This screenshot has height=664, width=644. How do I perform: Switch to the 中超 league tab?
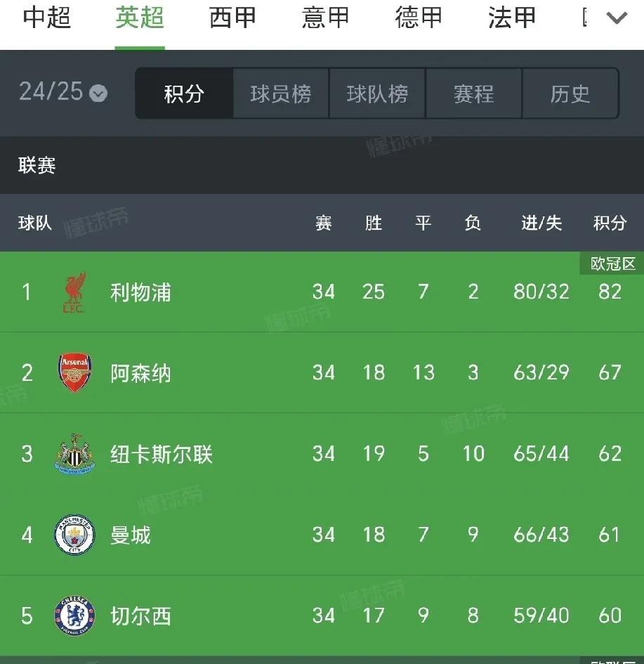pos(46,18)
